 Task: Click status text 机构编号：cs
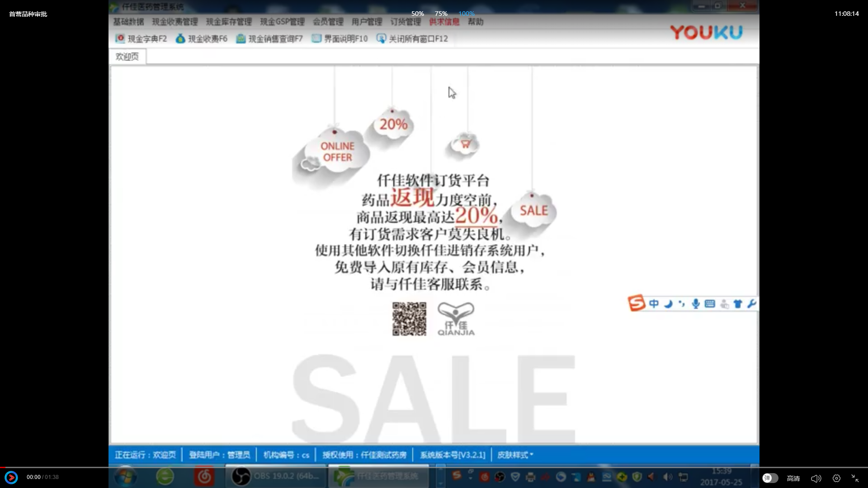(x=286, y=455)
